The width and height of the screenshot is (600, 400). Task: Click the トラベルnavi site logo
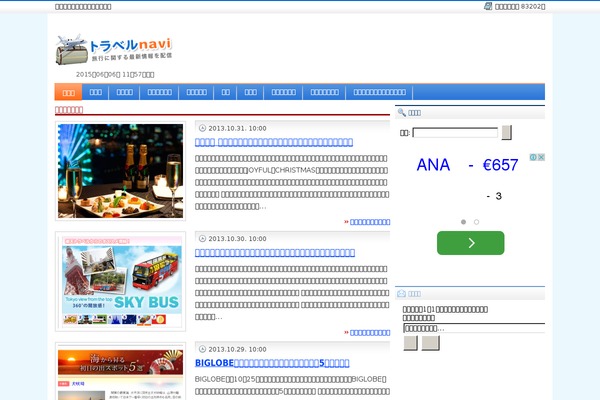coord(114,49)
